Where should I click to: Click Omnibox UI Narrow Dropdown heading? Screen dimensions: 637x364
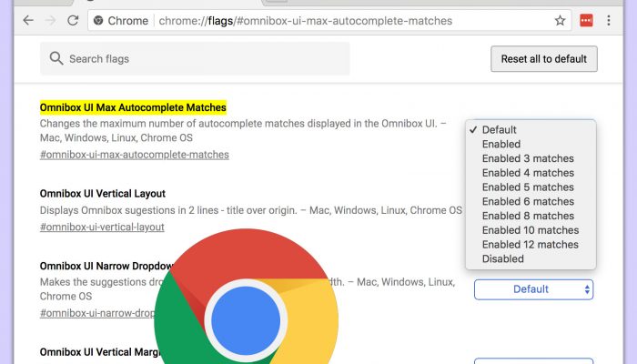coord(106,266)
